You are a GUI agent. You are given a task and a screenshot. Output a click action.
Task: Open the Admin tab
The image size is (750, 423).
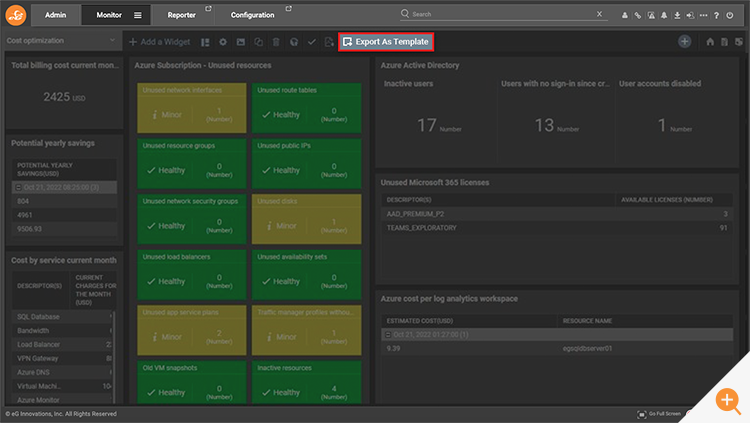click(55, 15)
